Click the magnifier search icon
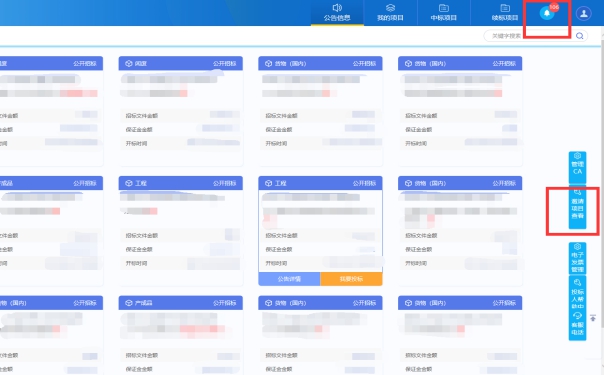 579,36
